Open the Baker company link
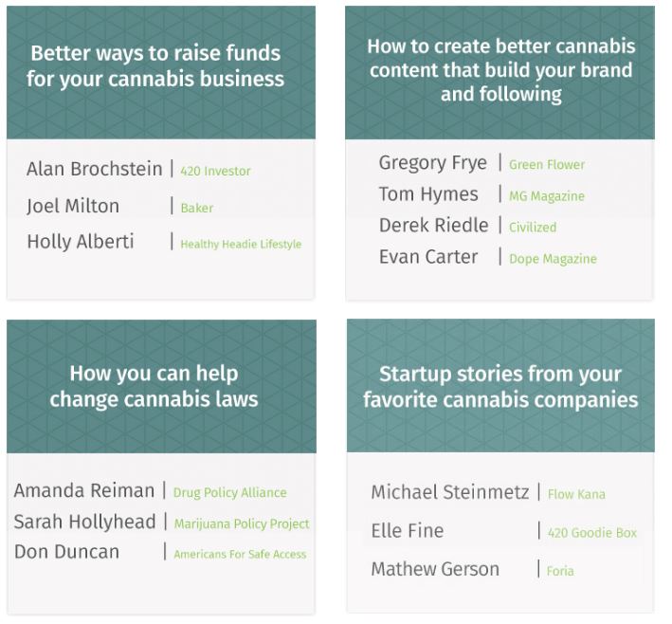This screenshot has height=624, width=672. pos(196,208)
